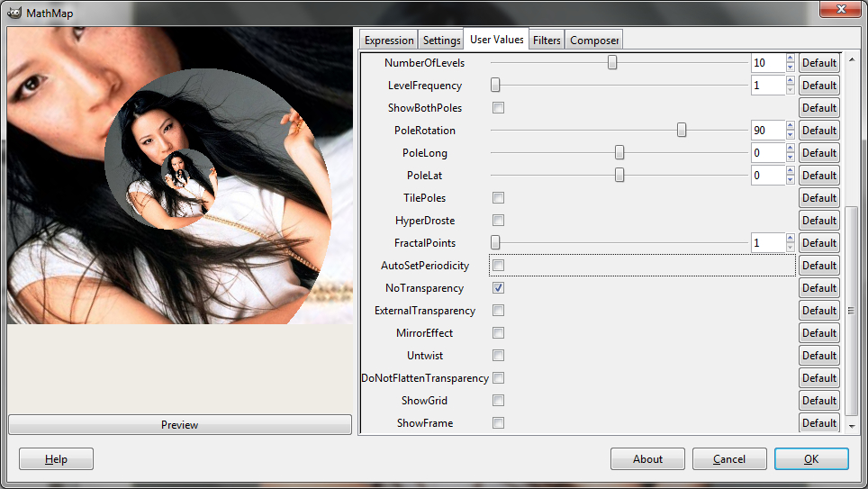Decrease PoleRotation with the spinner down arrow
Screen dimensions: 868x489
click(790, 134)
